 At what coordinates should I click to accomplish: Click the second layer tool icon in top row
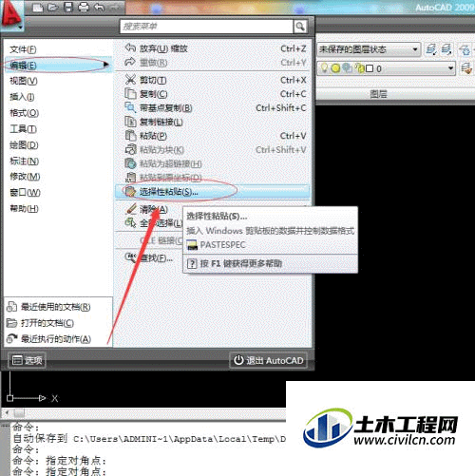click(446, 49)
